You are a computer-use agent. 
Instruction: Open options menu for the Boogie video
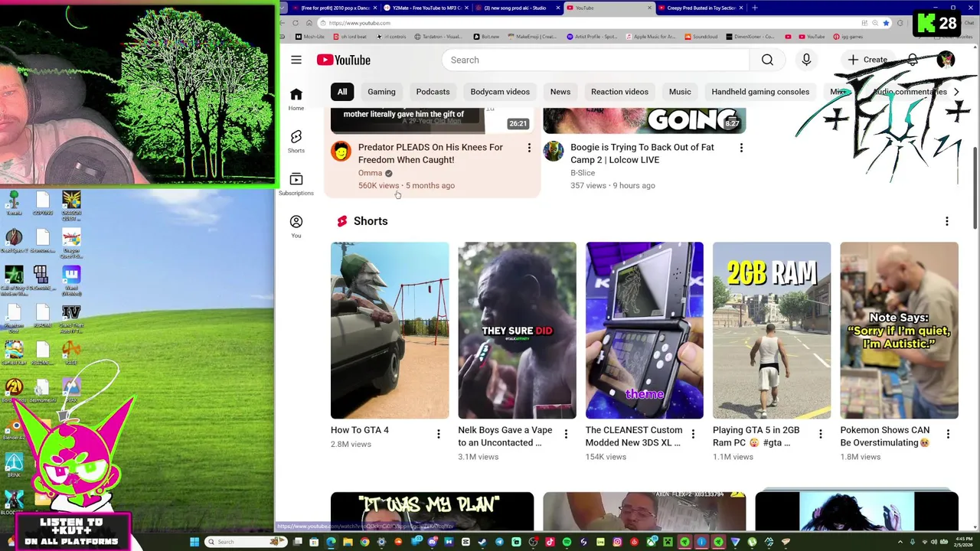point(741,148)
